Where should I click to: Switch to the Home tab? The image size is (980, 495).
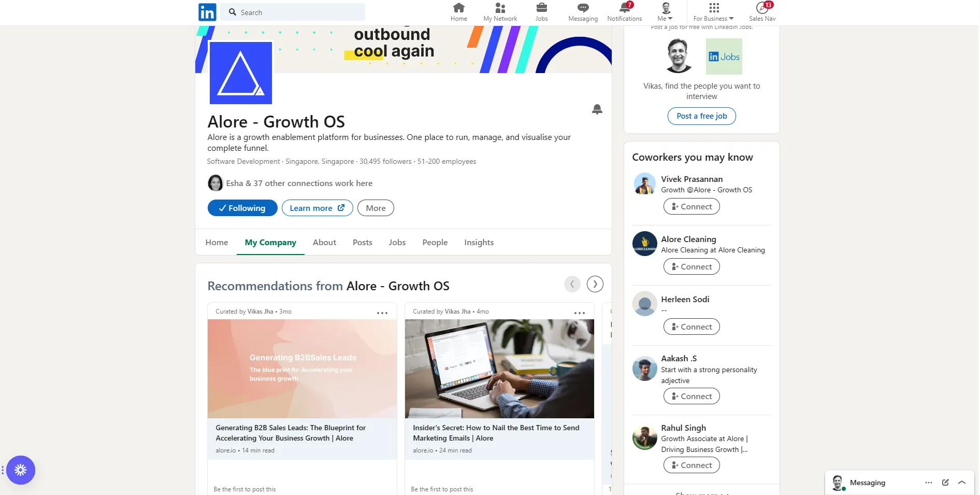pos(217,242)
